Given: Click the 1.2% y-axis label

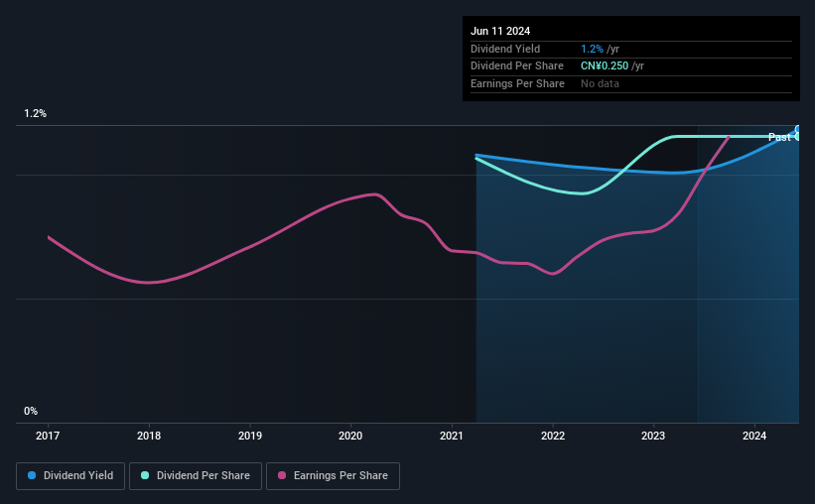Looking at the screenshot, I should [36, 114].
